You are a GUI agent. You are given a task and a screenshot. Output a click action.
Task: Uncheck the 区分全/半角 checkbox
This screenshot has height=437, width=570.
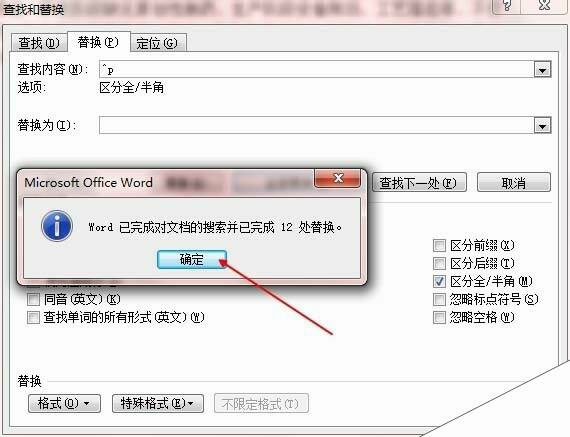point(439,281)
